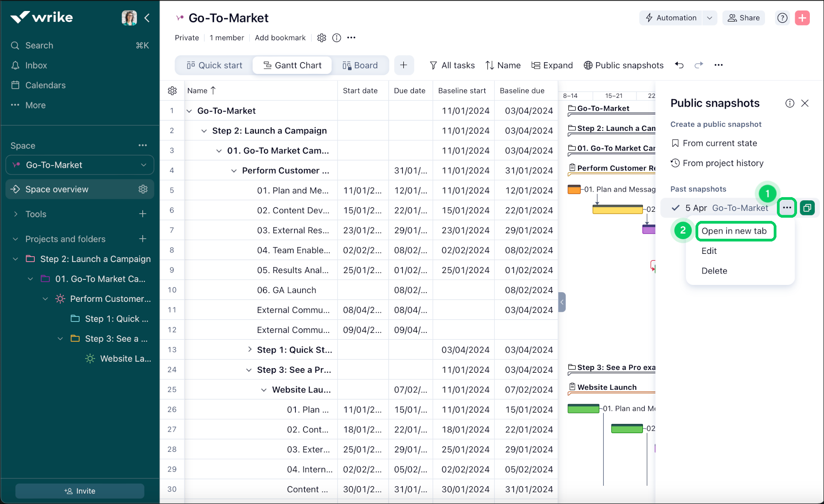Choose Open in new tab option
The width and height of the screenshot is (824, 504).
click(734, 231)
